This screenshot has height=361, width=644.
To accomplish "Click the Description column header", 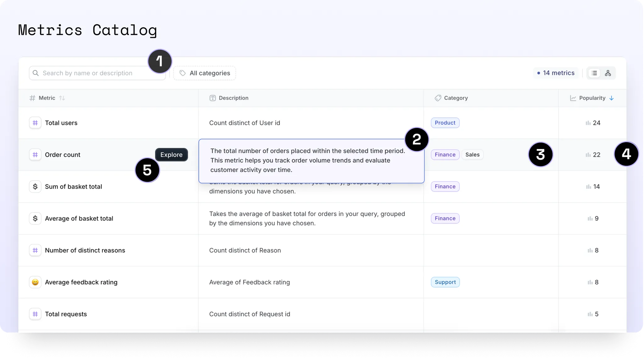I will coord(233,98).
